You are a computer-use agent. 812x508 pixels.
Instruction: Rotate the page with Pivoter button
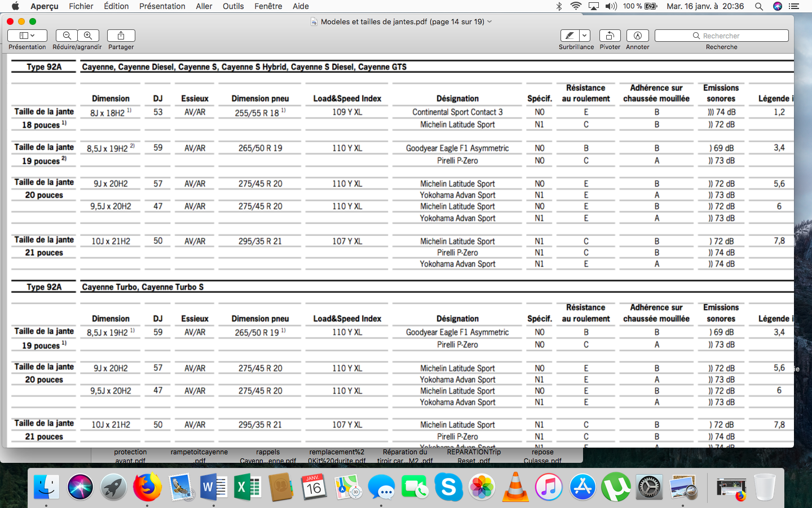(x=610, y=36)
